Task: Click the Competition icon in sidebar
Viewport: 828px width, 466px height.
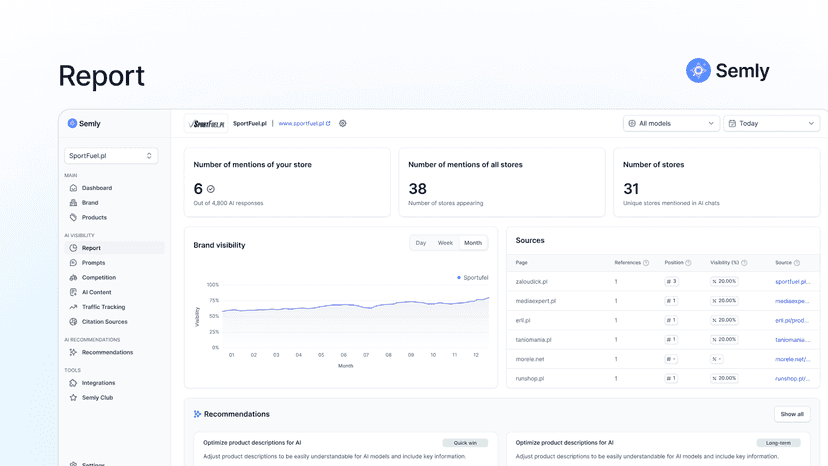Action: pos(73,277)
